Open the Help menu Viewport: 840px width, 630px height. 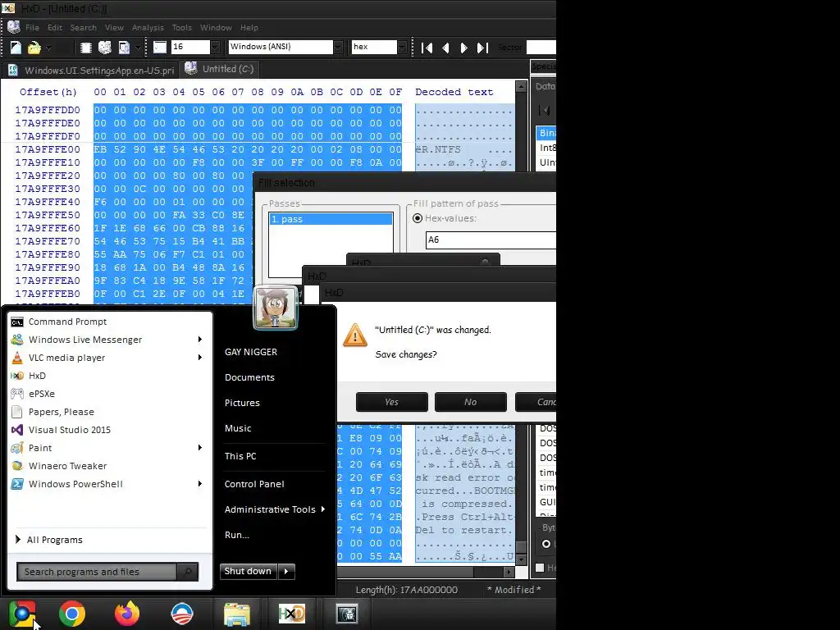click(249, 27)
